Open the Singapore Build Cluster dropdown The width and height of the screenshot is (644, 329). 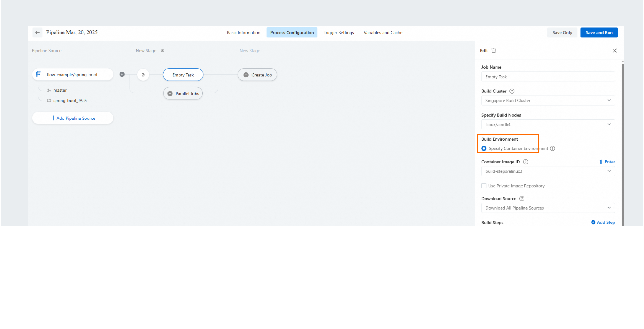[x=548, y=101]
